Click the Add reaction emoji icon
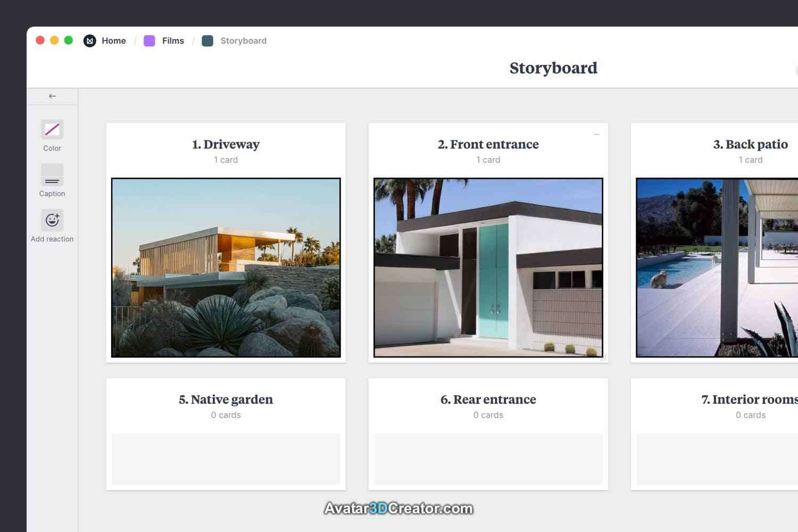 coord(52,220)
